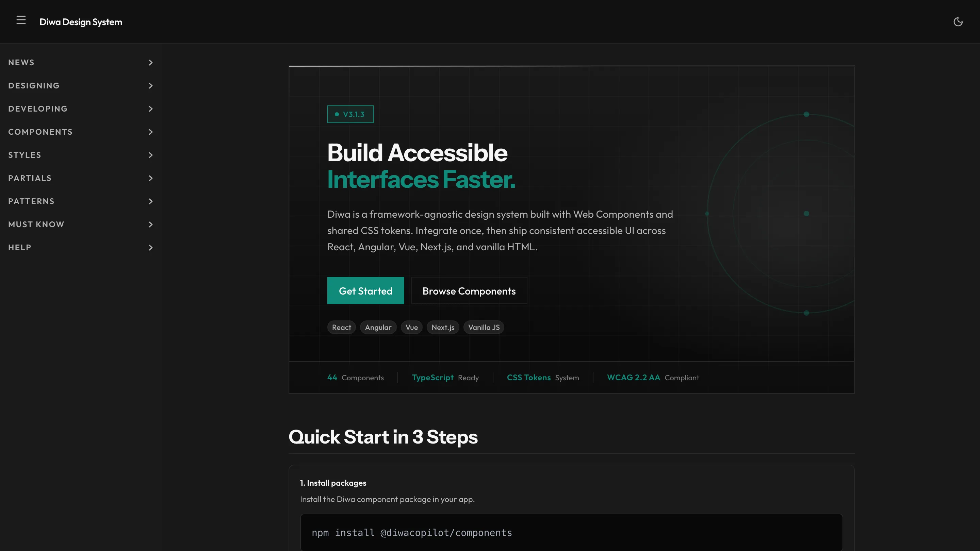
Task: Select the React framework tag
Action: pyautogui.click(x=341, y=328)
